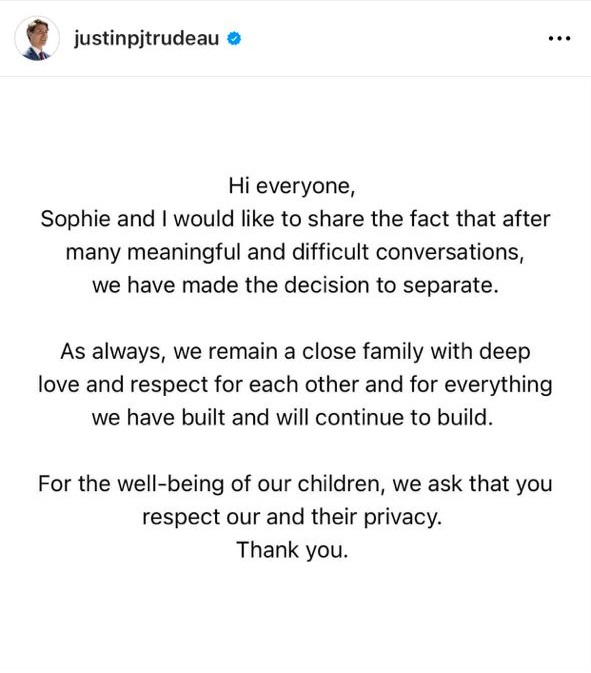Click the "Hi everyone," greeting line

(x=292, y=187)
